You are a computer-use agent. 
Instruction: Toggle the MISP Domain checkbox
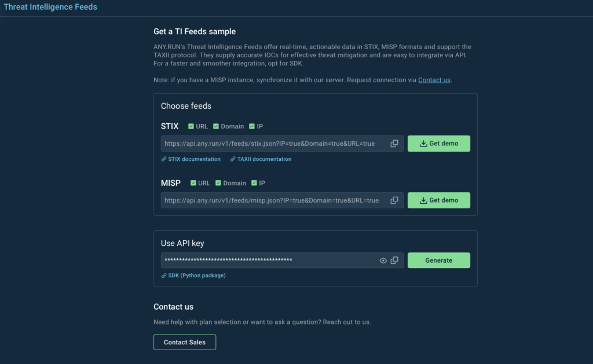click(218, 183)
